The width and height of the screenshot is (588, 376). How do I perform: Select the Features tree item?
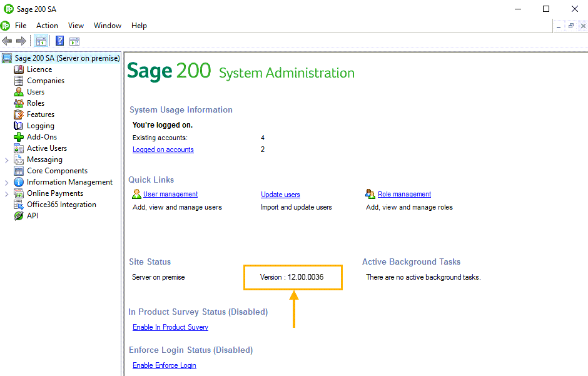tap(41, 114)
